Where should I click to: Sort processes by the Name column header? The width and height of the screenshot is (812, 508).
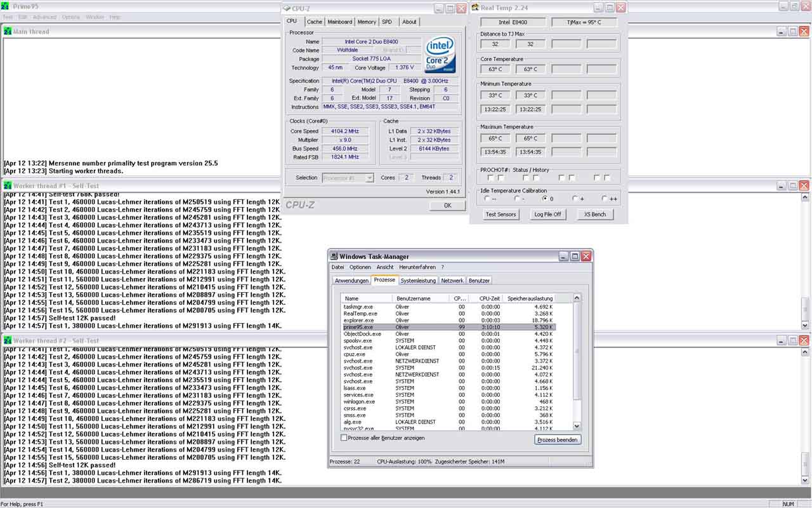[367, 298]
